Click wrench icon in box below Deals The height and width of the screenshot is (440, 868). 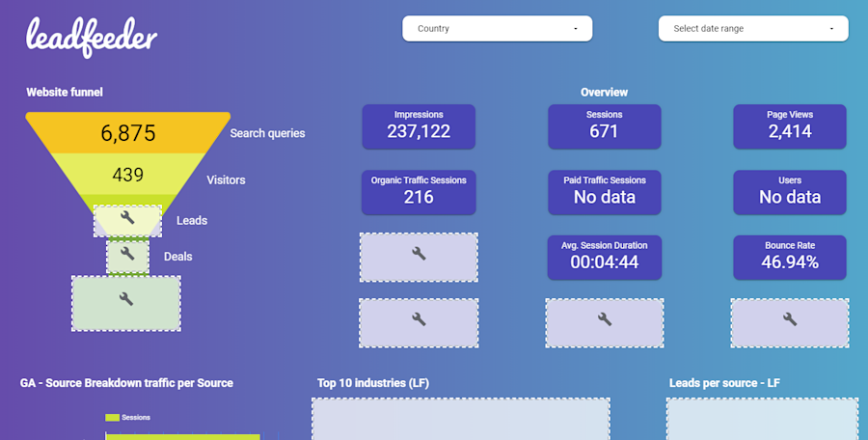point(126,299)
